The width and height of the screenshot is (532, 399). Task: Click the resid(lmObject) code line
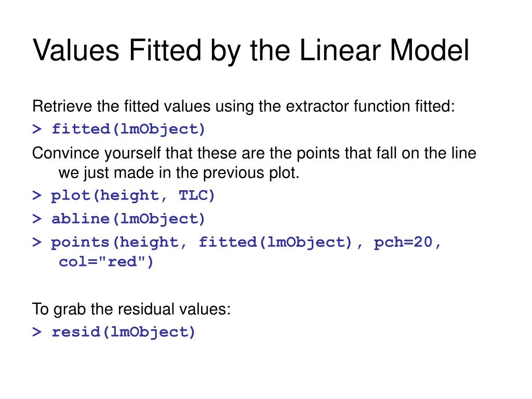[x=114, y=332]
